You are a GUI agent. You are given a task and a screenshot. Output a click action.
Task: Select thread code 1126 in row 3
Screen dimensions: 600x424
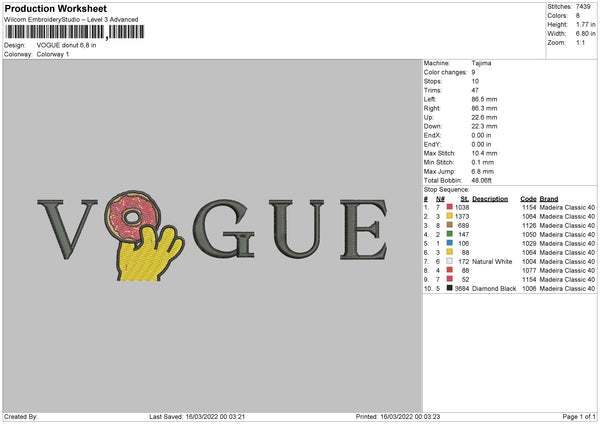pyautogui.click(x=529, y=225)
